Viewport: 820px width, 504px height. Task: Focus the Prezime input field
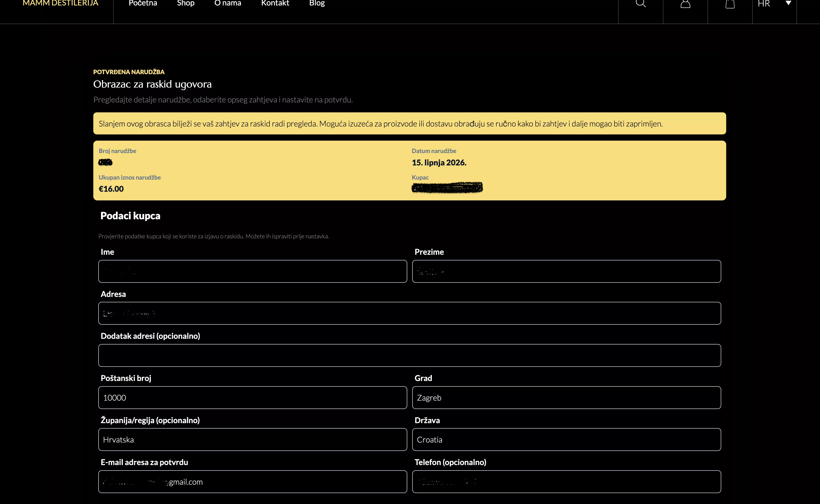pyautogui.click(x=567, y=271)
